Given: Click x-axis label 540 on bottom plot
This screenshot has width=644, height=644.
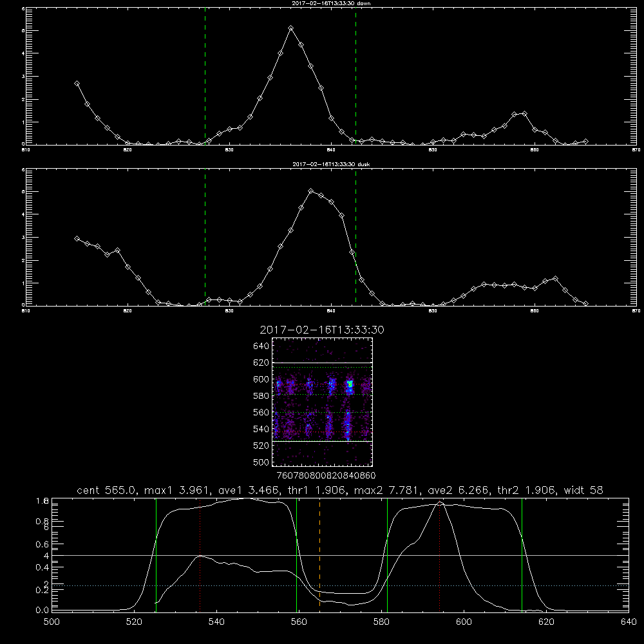Looking at the screenshot, I should click(216, 622).
